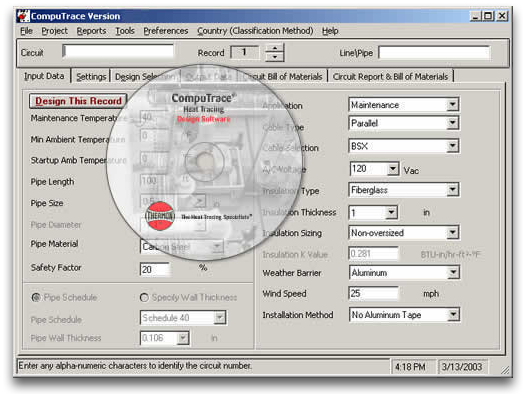
Task: Click the Pipe Length label
Action: pyautogui.click(x=52, y=182)
